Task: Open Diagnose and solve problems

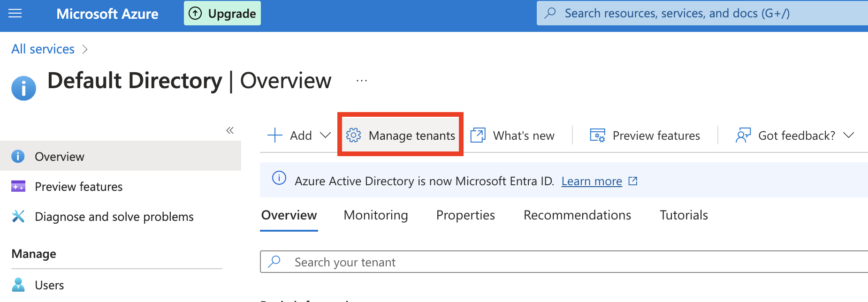Action: [114, 217]
